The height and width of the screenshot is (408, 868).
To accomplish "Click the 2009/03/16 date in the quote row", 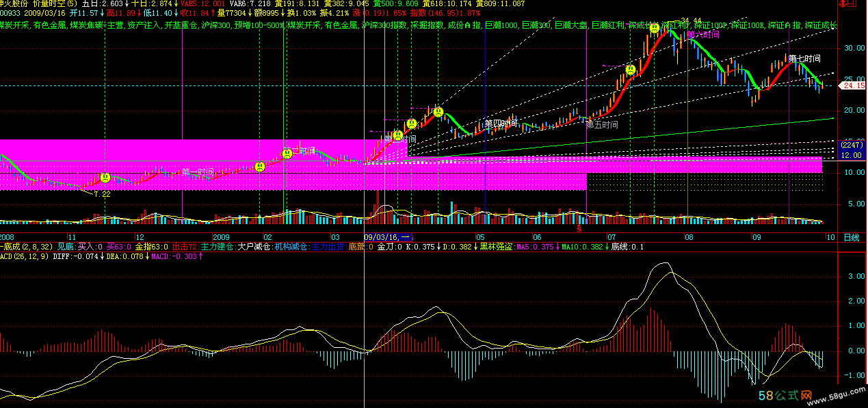I will [x=44, y=13].
